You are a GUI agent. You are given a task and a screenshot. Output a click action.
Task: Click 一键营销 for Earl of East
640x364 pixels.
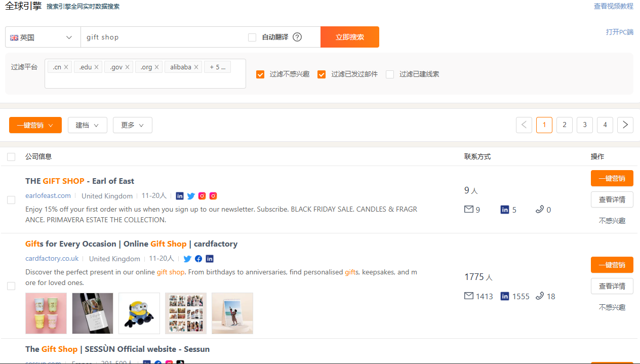pos(612,178)
